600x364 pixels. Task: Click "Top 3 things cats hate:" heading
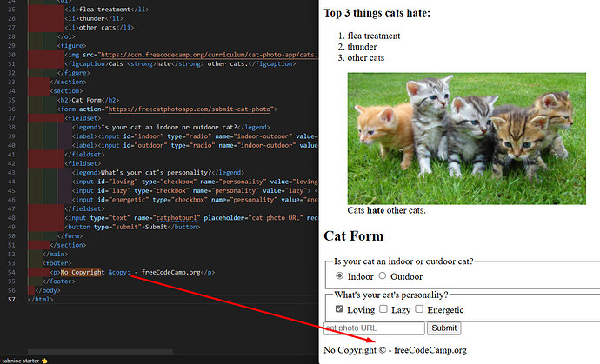[377, 13]
